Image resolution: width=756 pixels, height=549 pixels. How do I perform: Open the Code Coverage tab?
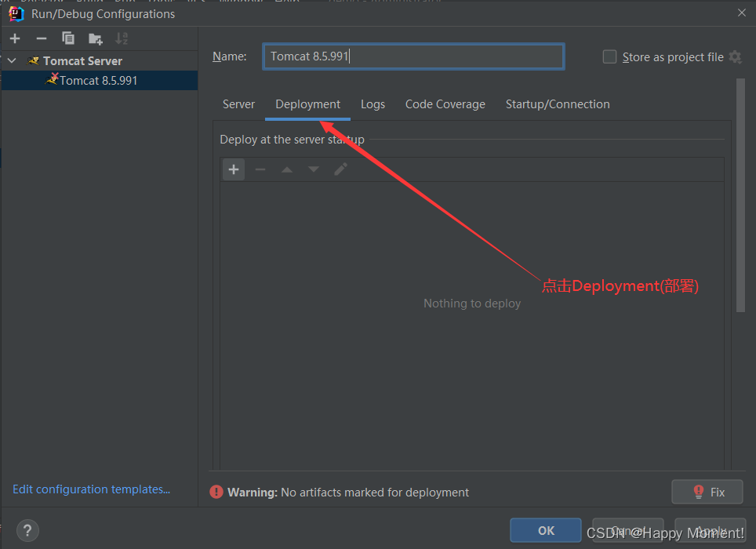coord(445,104)
